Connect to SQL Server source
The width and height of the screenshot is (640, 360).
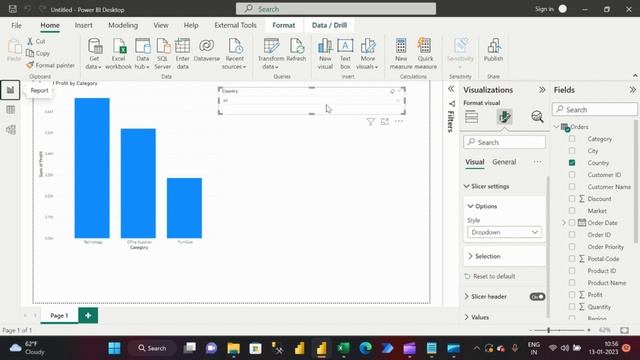coord(162,53)
